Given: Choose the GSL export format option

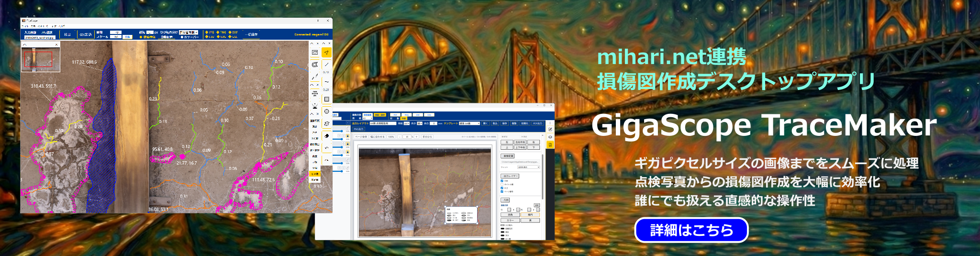Looking at the screenshot, I should click(230, 37).
